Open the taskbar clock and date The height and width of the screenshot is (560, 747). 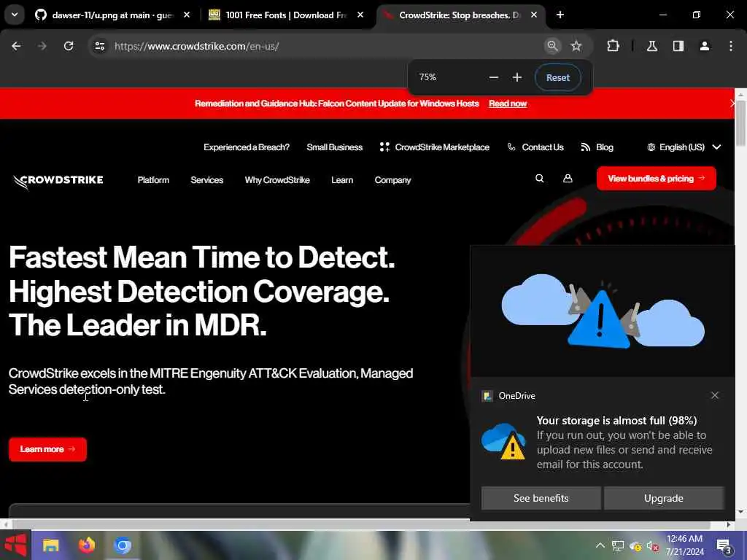click(x=684, y=545)
